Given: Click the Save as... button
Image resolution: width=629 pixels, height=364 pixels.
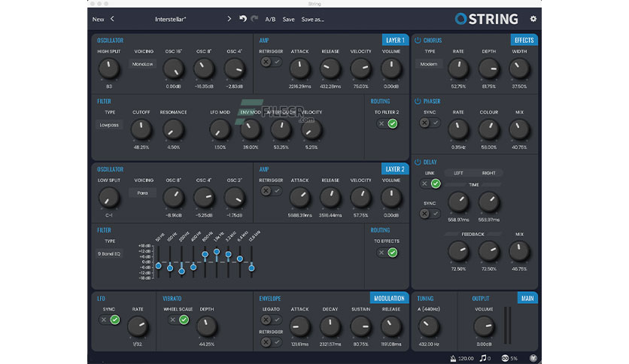Looking at the screenshot, I should 312,20.
